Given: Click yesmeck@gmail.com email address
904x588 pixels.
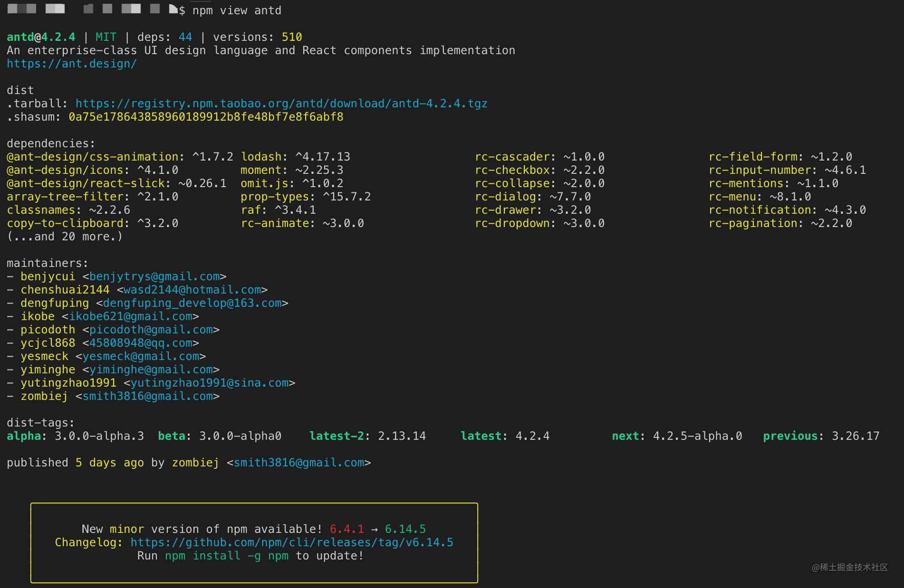Looking at the screenshot, I should [141, 356].
